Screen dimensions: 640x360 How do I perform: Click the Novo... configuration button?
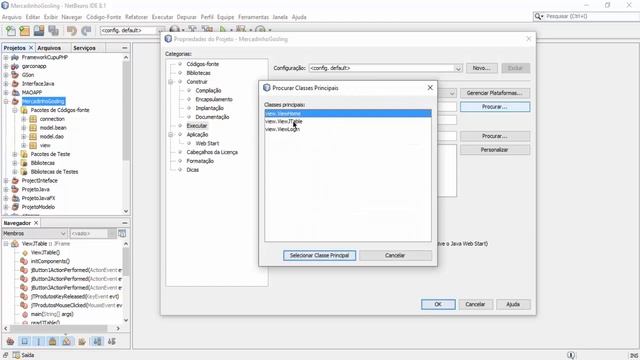[482, 68]
